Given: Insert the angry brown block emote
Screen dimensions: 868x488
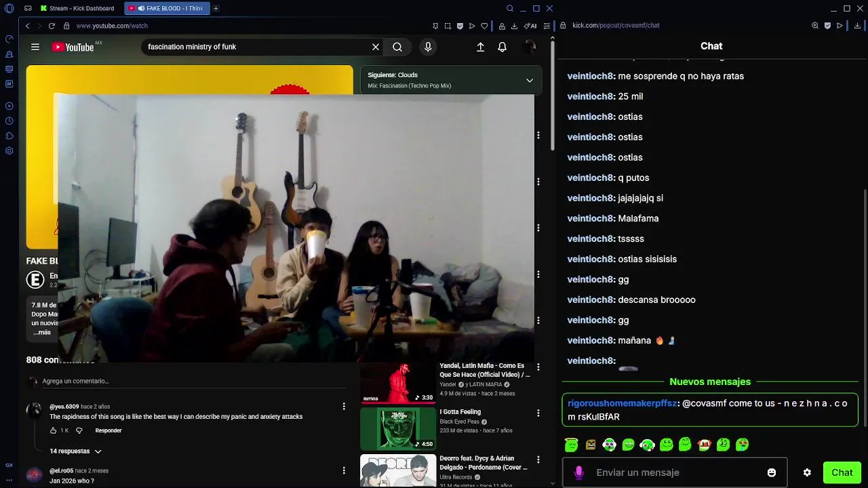Looking at the screenshot, I should pyautogui.click(x=591, y=445).
